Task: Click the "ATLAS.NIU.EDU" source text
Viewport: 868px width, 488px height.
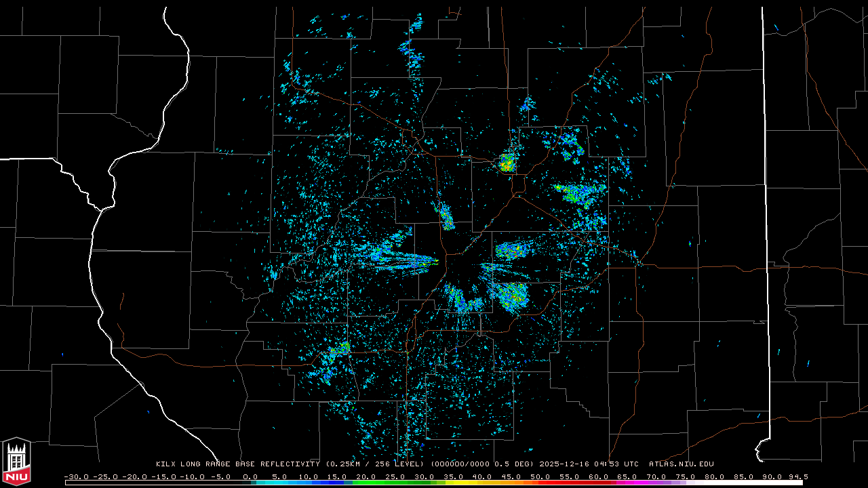Action: click(682, 464)
